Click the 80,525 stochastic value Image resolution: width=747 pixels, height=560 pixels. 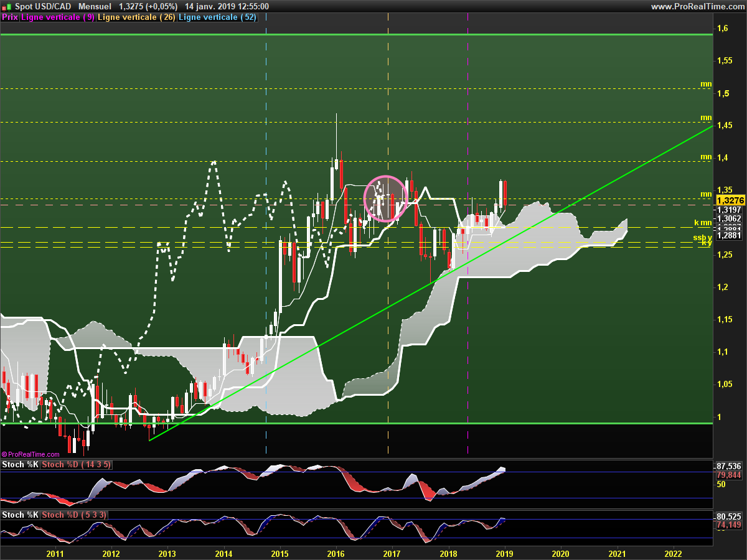(729, 516)
